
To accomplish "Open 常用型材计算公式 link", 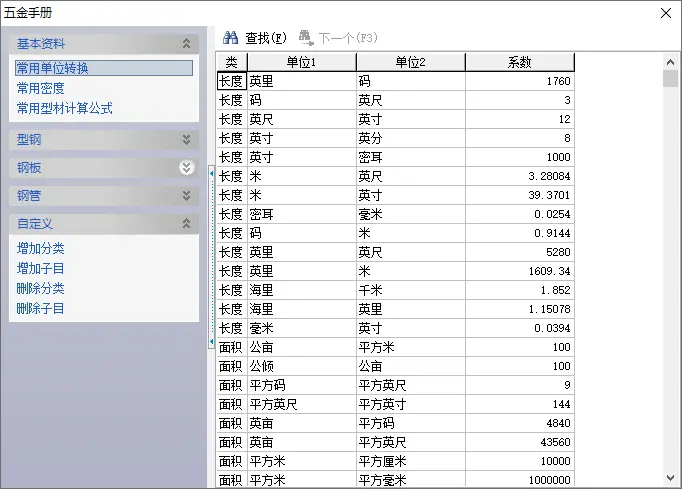I will tap(64, 108).
